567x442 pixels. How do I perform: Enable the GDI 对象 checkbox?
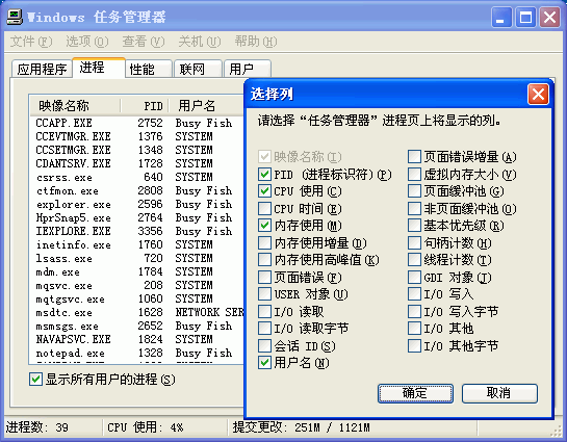click(414, 277)
